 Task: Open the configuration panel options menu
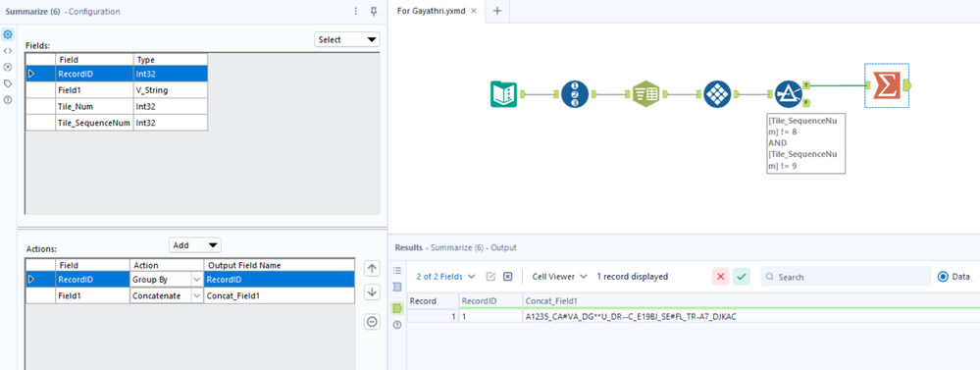356,11
